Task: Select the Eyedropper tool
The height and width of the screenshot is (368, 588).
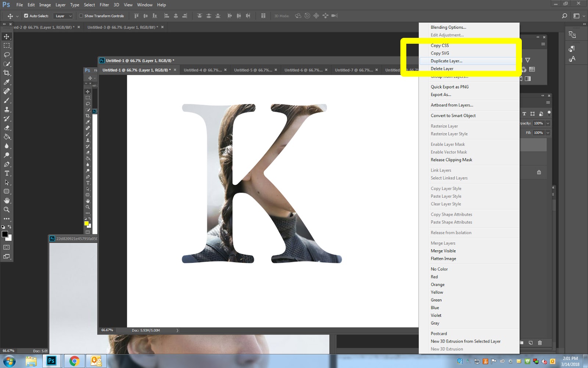Action: [x=7, y=82]
